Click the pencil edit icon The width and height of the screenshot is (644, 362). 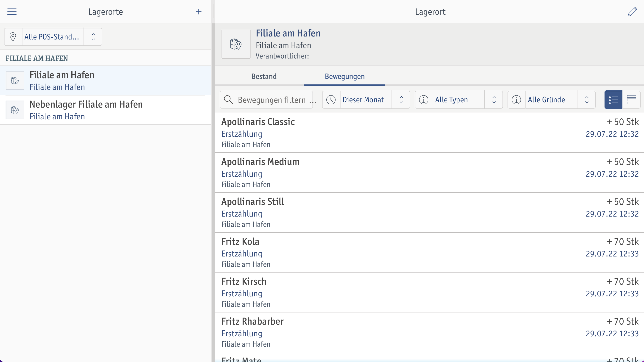[x=632, y=12]
